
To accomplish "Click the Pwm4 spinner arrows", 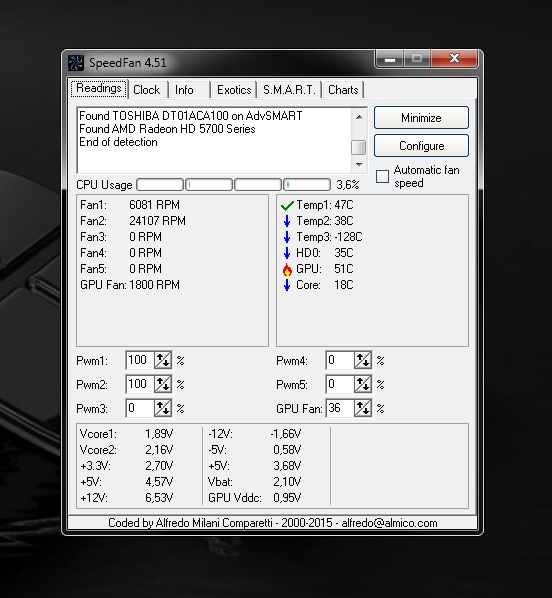I will click(x=363, y=360).
